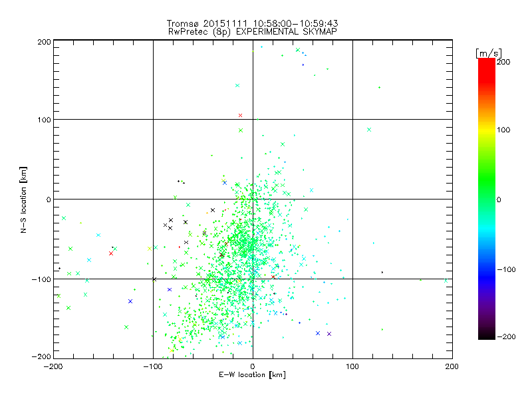The width and height of the screenshot is (532, 399).
Task: Click the colorbar label '200' at the top
Action: pos(503,62)
